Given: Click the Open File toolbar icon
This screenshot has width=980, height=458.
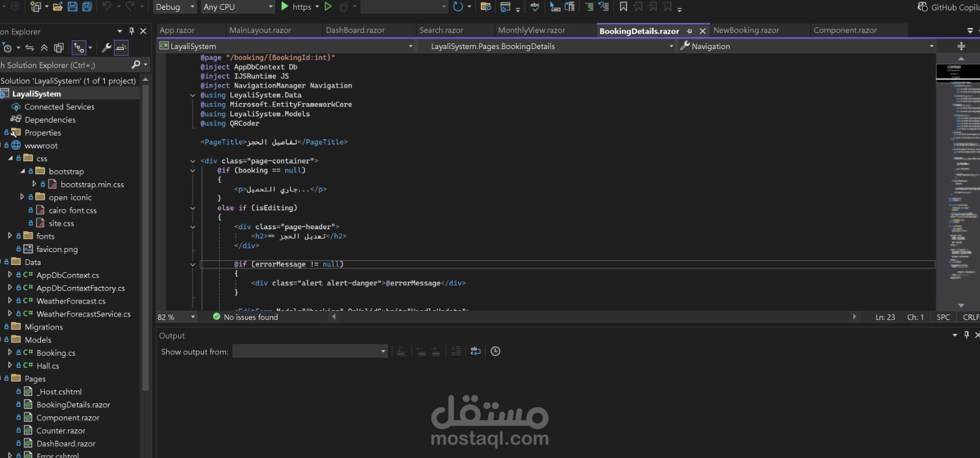Looking at the screenshot, I should pos(58,7).
